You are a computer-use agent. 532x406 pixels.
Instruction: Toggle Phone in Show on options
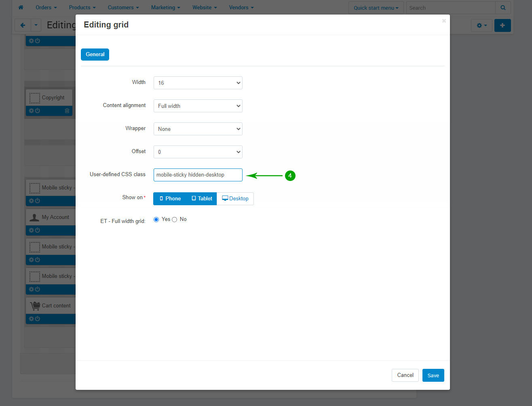(170, 199)
